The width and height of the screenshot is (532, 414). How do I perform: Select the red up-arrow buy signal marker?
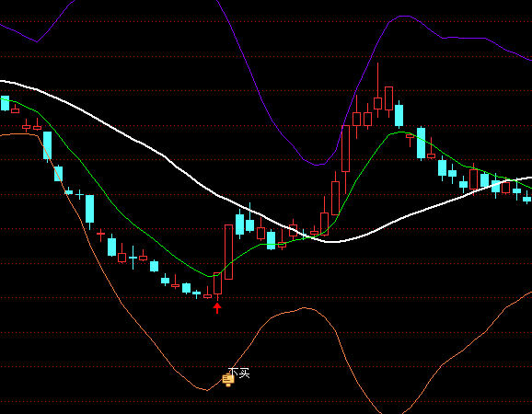pyautogui.click(x=217, y=308)
